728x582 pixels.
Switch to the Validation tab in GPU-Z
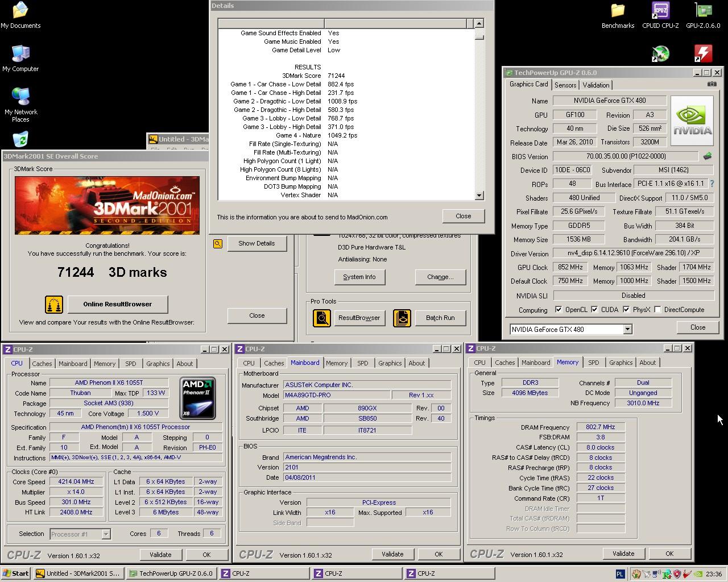point(596,85)
